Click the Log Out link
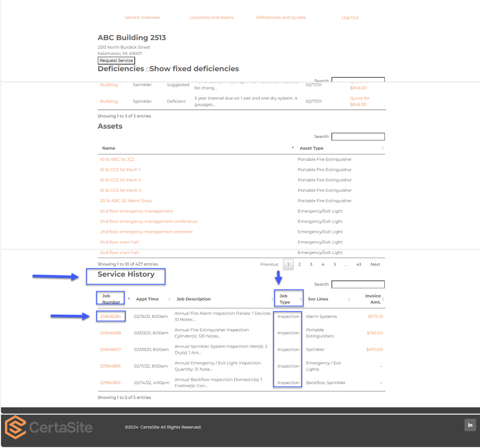 click(350, 17)
